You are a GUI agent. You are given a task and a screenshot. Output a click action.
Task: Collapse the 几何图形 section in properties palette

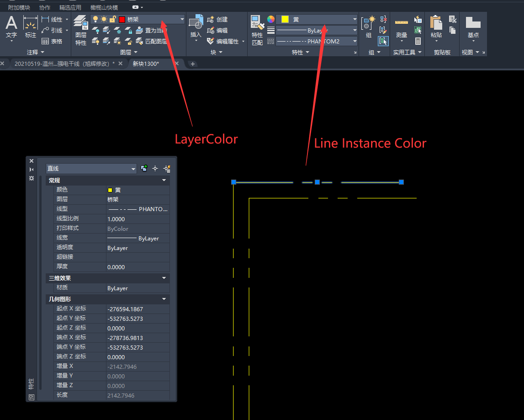(x=164, y=299)
